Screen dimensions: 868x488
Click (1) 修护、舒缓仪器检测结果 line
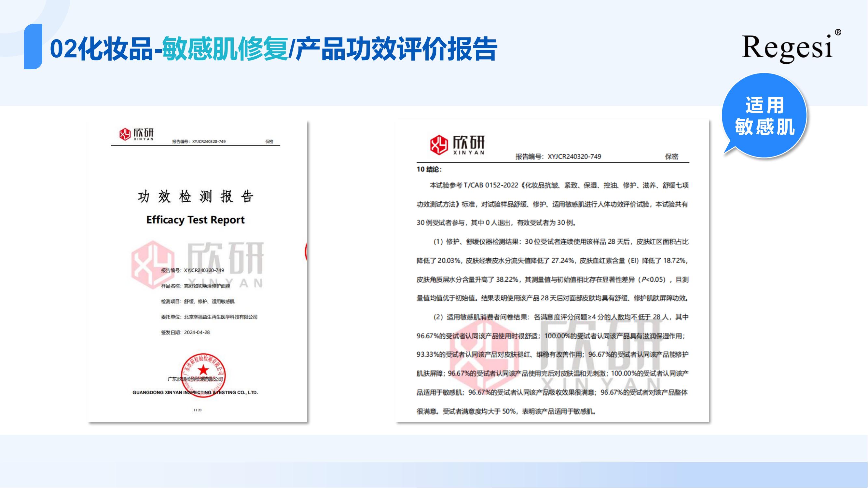[x=561, y=241]
